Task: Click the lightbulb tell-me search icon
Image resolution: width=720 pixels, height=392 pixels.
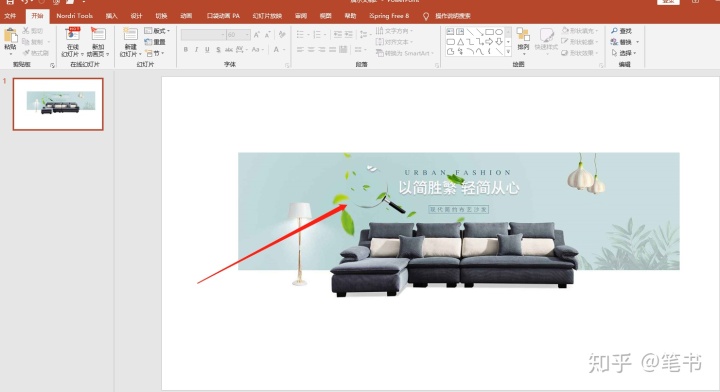Action: coord(426,16)
